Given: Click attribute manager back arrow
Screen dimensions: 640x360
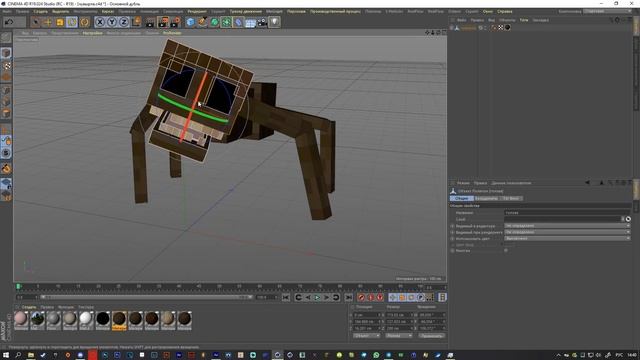Looking at the screenshot, I should click(587, 183).
